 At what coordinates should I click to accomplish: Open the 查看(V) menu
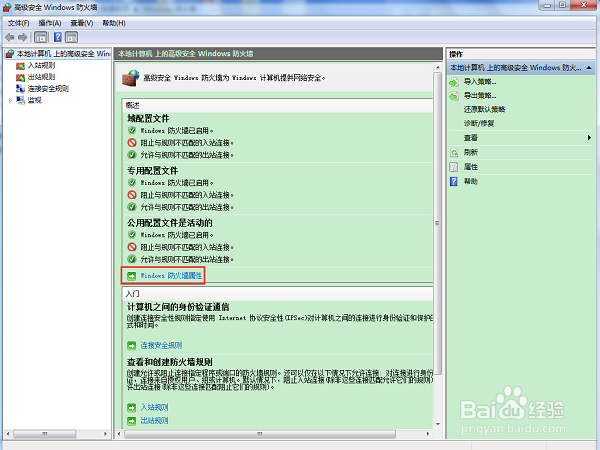[x=82, y=23]
